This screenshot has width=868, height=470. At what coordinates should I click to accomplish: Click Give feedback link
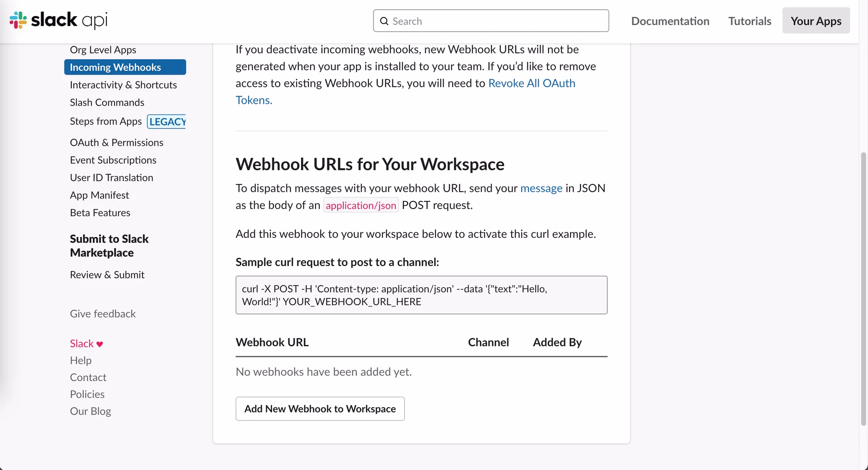pos(103,314)
